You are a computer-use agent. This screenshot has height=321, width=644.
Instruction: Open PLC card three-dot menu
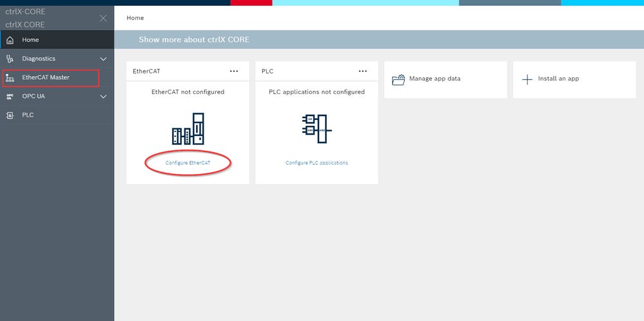(363, 71)
